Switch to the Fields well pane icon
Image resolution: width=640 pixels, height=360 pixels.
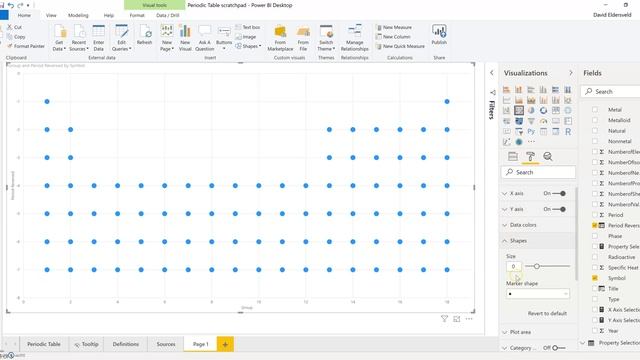(513, 156)
